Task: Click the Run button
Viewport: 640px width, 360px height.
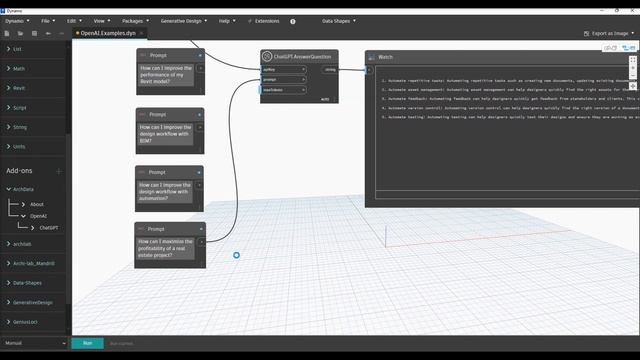Action: [88, 343]
